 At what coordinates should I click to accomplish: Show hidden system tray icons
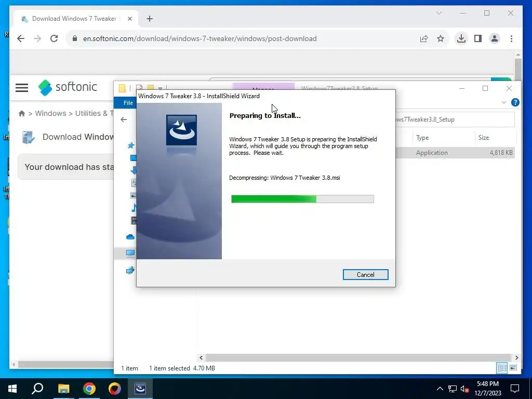click(x=440, y=389)
